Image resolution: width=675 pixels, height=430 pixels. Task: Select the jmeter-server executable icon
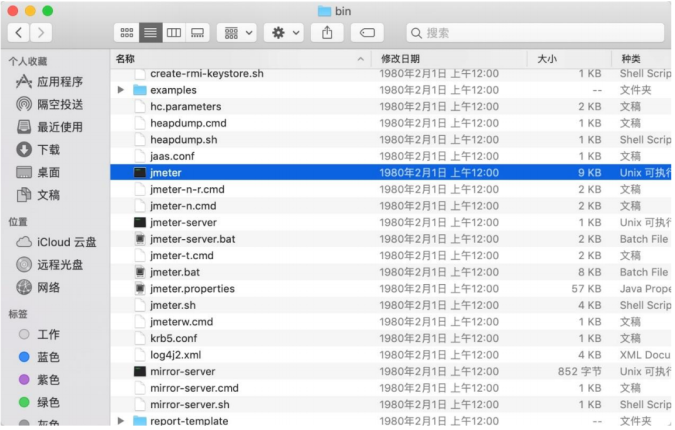click(x=140, y=222)
